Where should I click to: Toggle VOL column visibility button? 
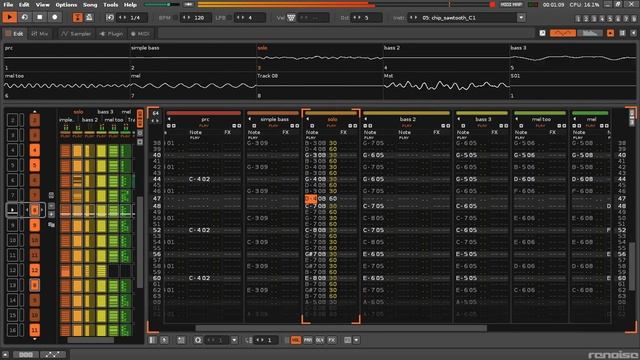pyautogui.click(x=296, y=340)
